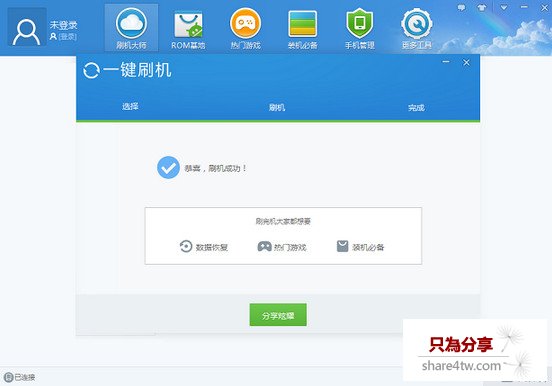Screen dimensions: 552x386
Task: Click the user avatar picture
Action: click(x=27, y=27)
